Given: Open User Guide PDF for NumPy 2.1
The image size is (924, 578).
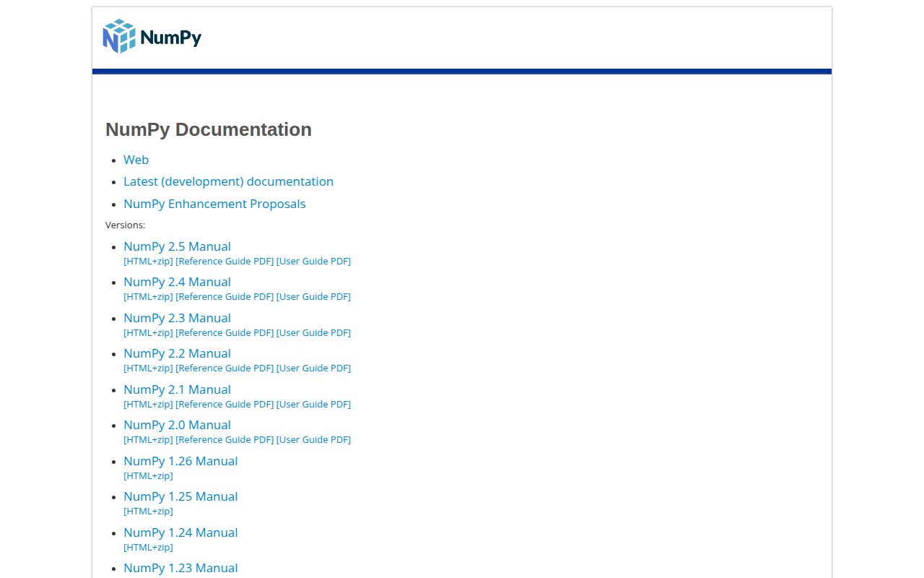Looking at the screenshot, I should click(x=313, y=404).
